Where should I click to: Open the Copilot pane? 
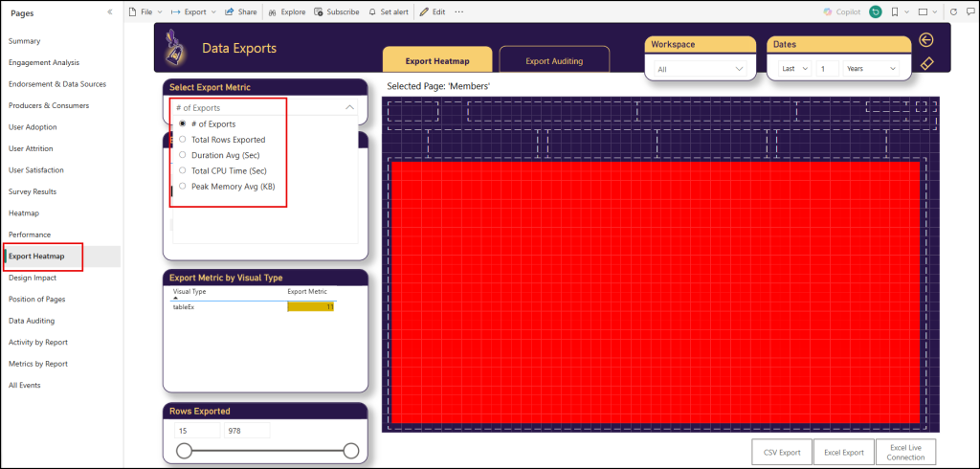pos(840,12)
